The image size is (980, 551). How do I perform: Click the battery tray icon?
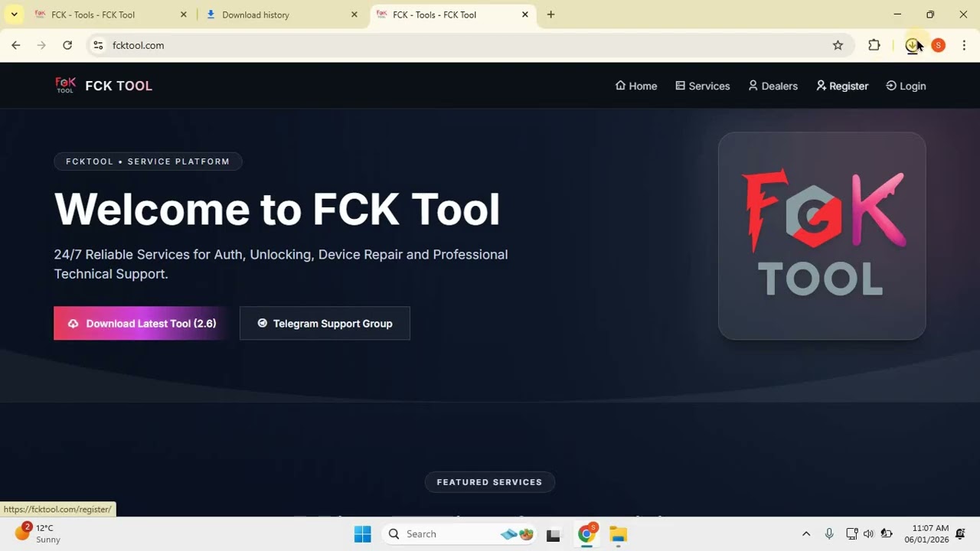(x=887, y=534)
